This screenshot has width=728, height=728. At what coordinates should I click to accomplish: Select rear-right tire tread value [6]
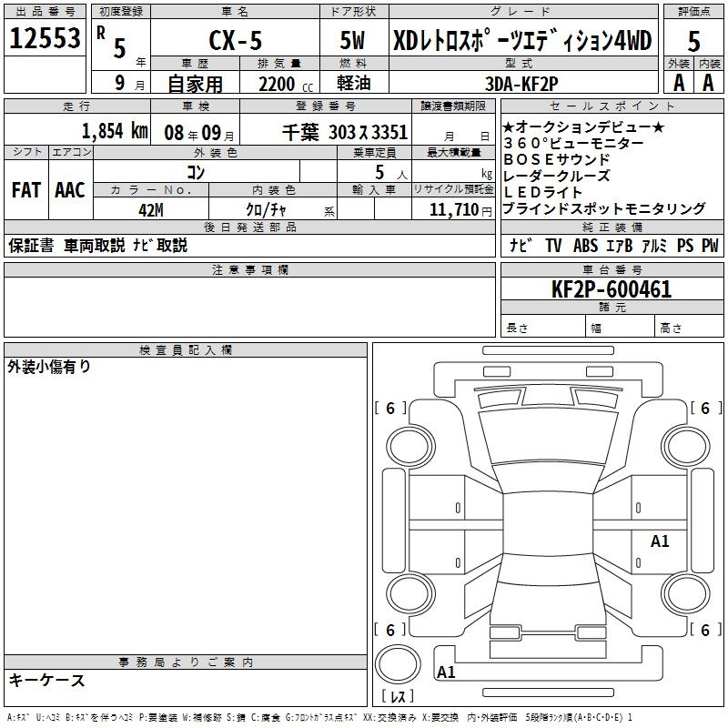point(705,630)
